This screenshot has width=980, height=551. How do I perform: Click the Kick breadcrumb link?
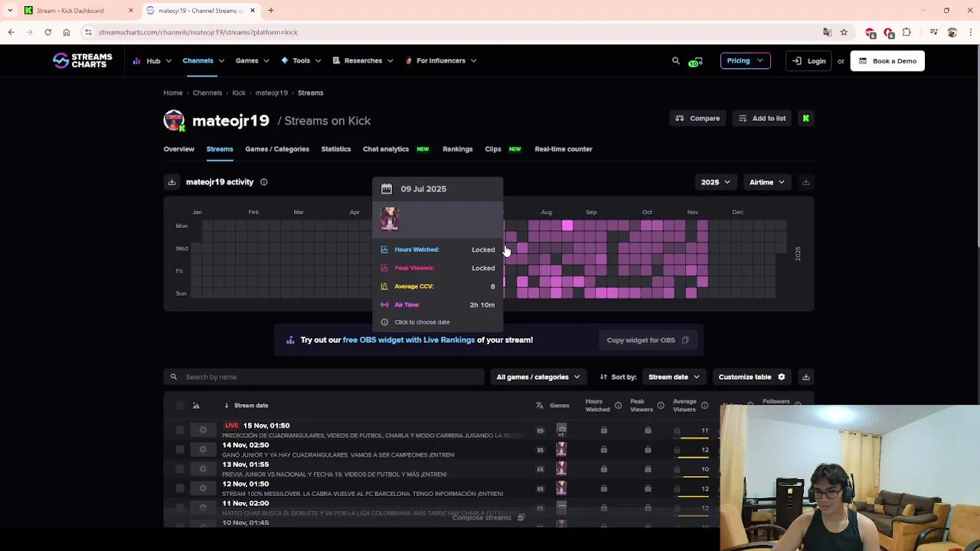[239, 93]
